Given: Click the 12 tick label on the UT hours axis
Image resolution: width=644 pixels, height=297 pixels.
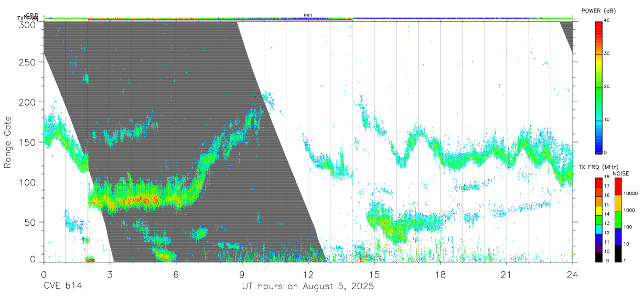Looking at the screenshot, I should click(308, 274).
